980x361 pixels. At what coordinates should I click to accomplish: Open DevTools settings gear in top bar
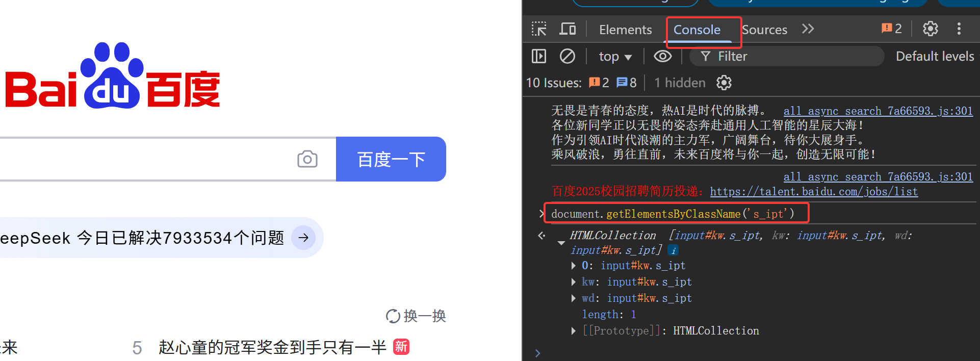pos(931,29)
